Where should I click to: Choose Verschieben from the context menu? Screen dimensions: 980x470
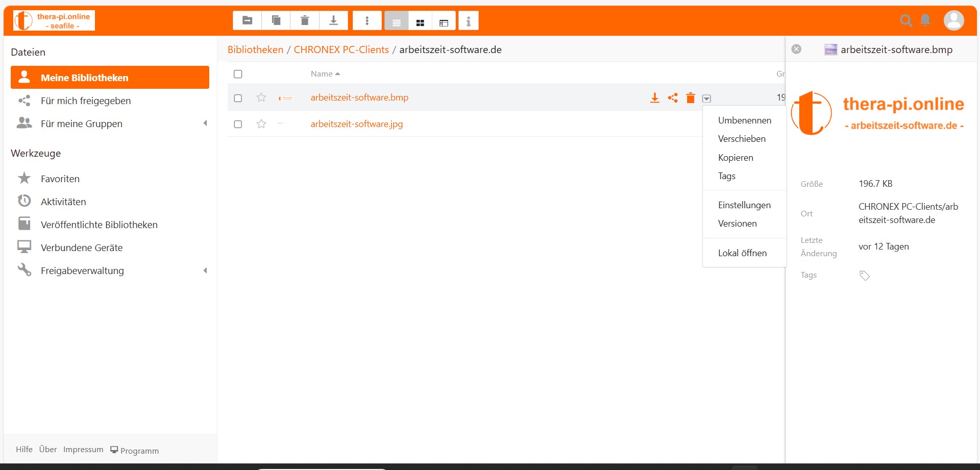point(744,139)
